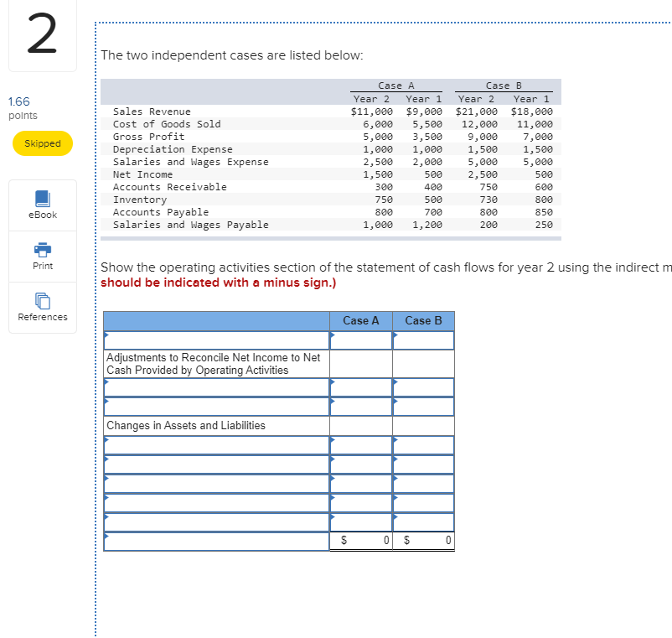672x638 pixels.
Task: Click the yellow Skipped badge
Action: point(42,143)
